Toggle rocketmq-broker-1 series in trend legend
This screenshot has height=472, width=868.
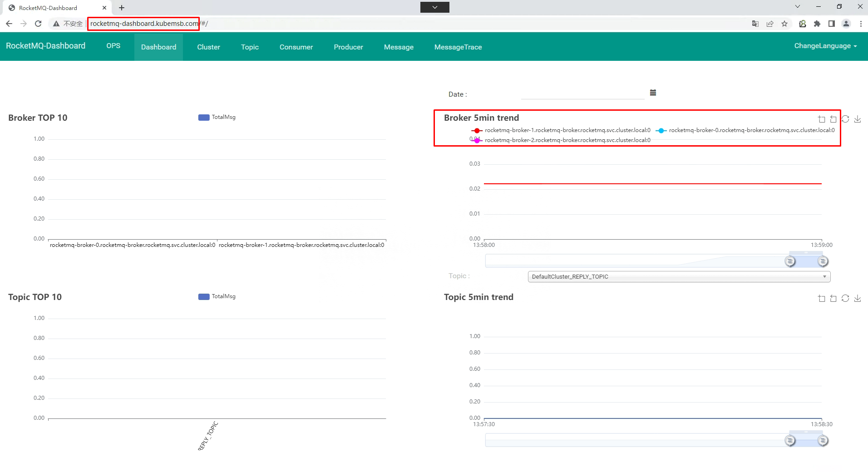(x=561, y=130)
